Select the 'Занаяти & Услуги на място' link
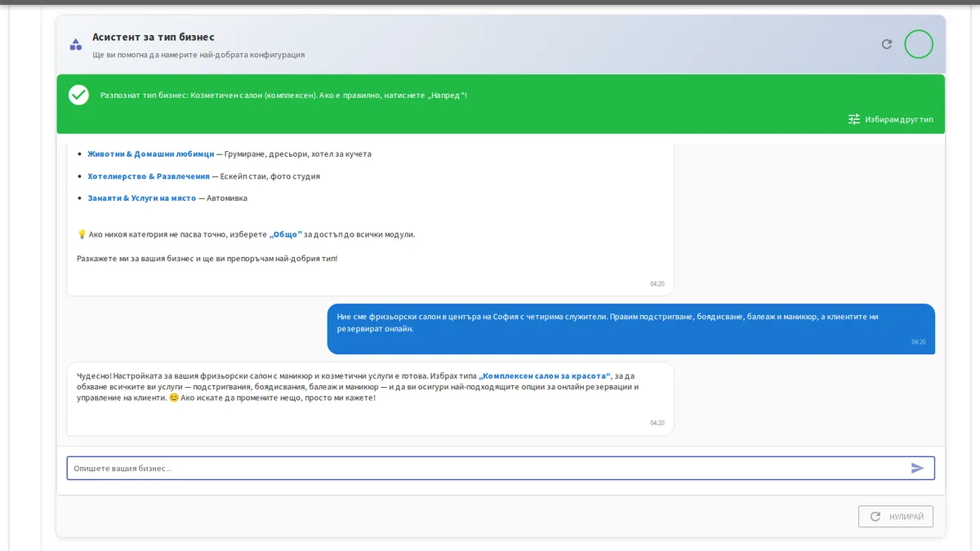 pyautogui.click(x=142, y=198)
